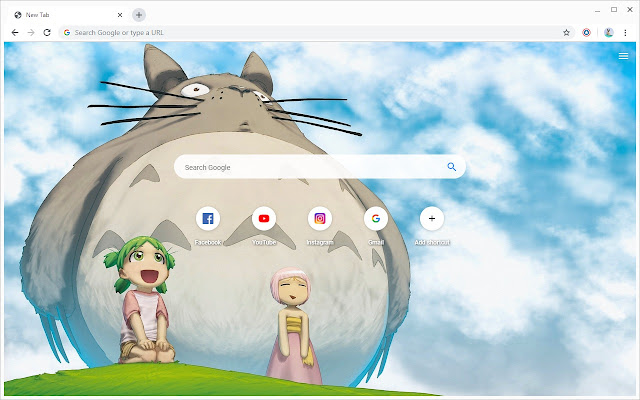Image resolution: width=640 pixels, height=400 pixels.
Task: Open the Gmail shortcut
Action: click(376, 218)
